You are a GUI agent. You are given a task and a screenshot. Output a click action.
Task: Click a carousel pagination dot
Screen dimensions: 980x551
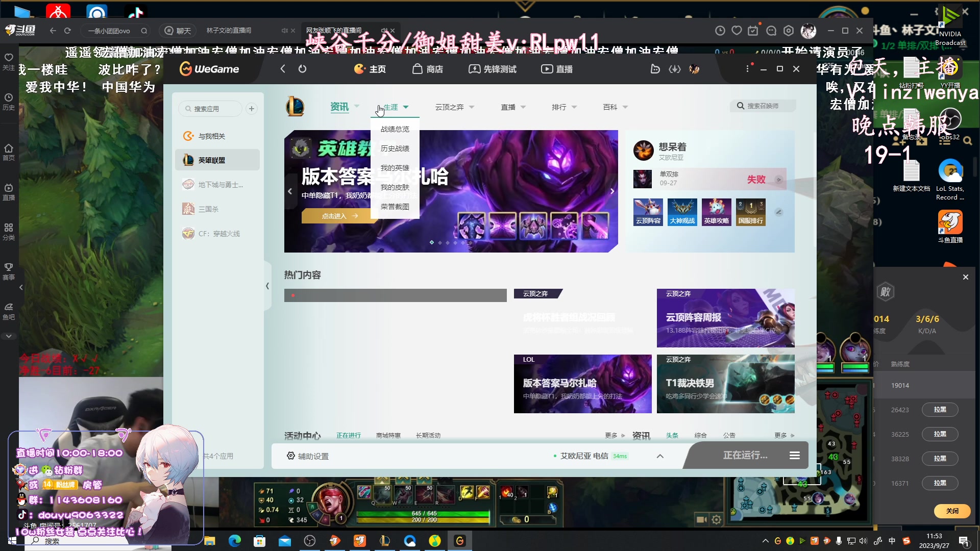[x=432, y=242]
